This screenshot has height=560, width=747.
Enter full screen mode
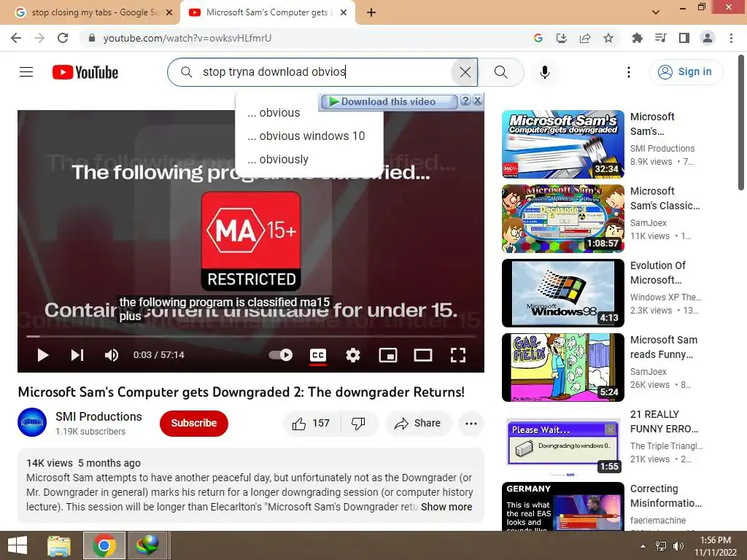pos(458,355)
